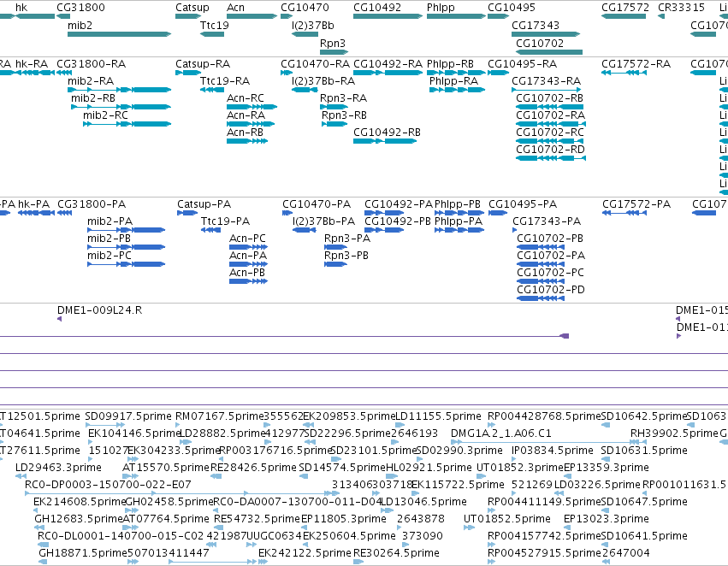728x566 pixels.
Task: Open the CG17343 gene label
Action: click(536, 26)
